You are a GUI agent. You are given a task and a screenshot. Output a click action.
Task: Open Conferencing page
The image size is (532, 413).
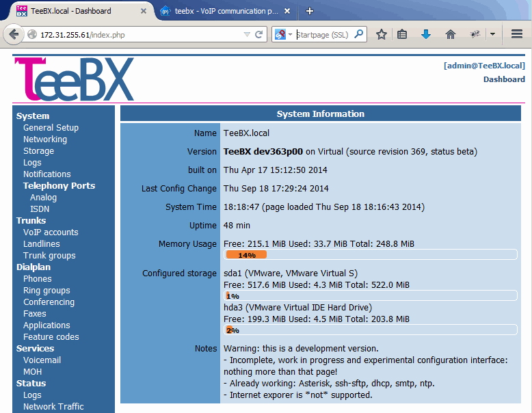(49, 302)
